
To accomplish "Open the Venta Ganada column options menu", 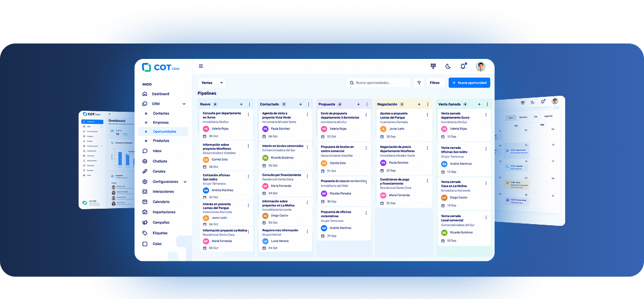I will [487, 105].
